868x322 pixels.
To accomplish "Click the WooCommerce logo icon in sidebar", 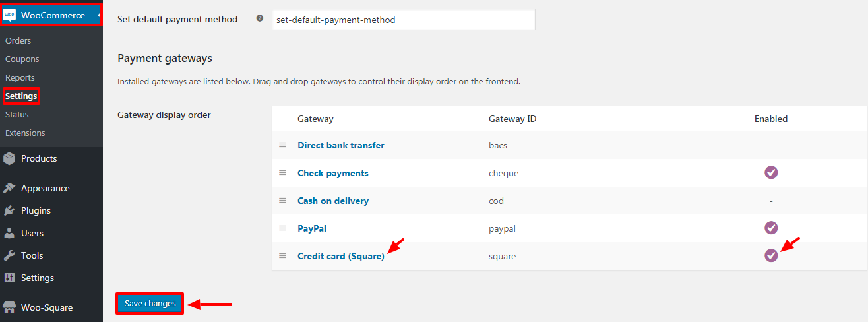I will [9, 15].
